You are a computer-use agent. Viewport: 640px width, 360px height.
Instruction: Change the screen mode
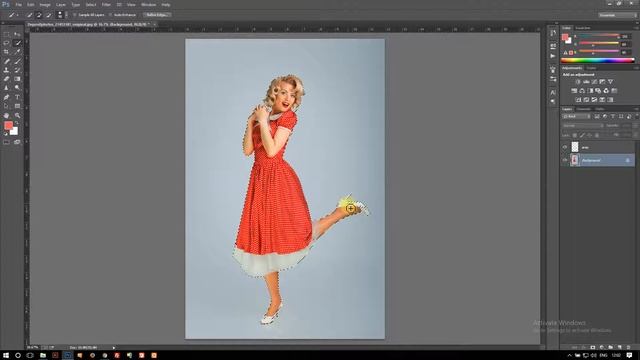17,142
